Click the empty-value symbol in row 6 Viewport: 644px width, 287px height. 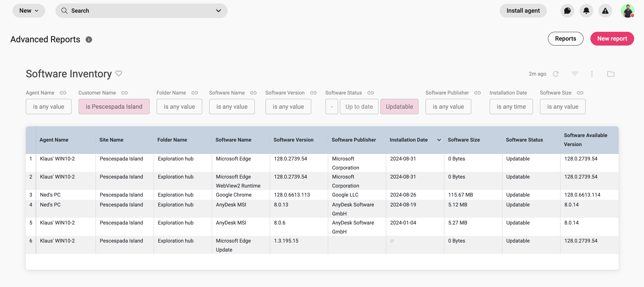[392, 241]
